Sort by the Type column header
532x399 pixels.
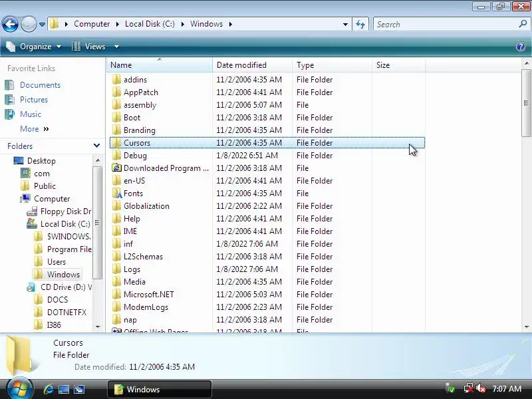332,65
